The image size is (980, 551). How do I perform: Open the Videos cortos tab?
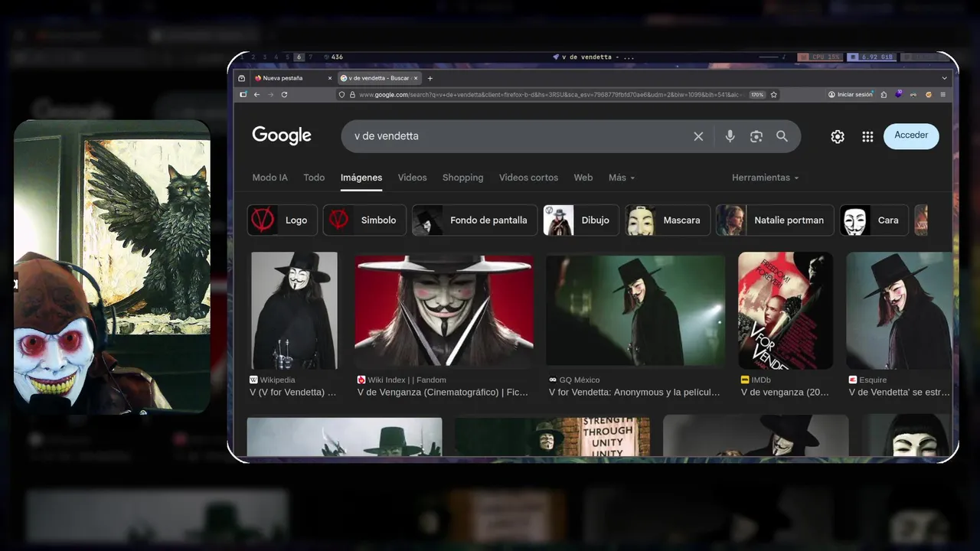coord(528,178)
